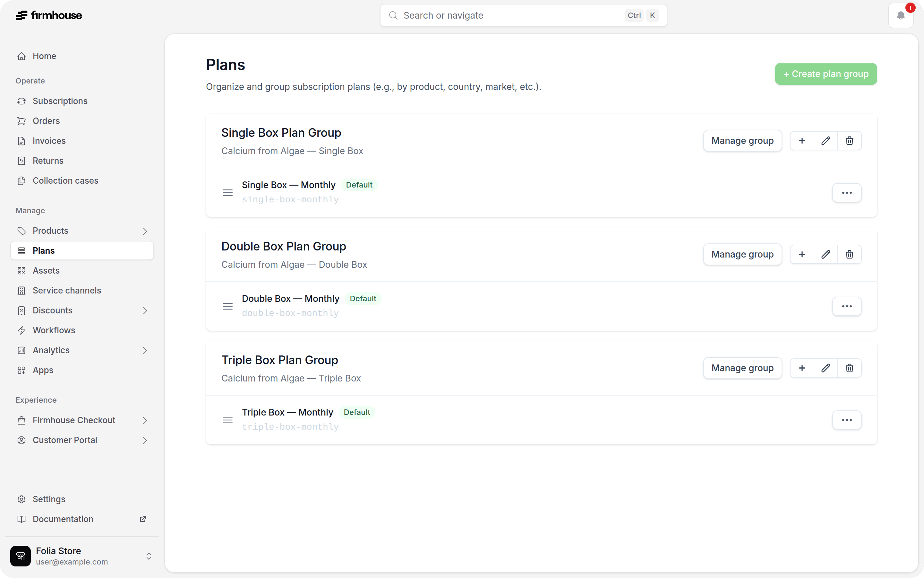Click the single-box-monthly slug text
The height and width of the screenshot is (578, 924).
tap(290, 199)
